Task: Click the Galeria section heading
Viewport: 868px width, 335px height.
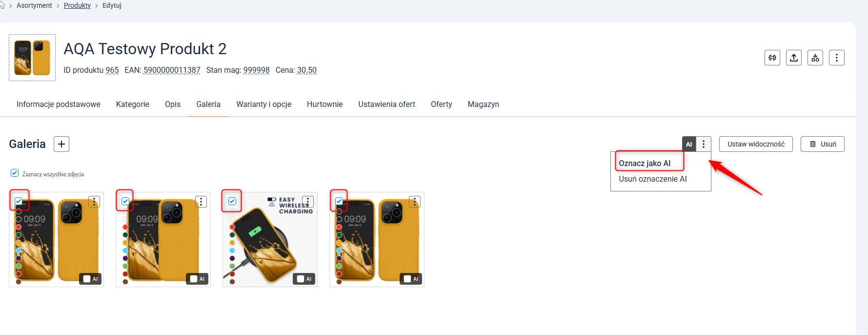Action: [x=27, y=144]
